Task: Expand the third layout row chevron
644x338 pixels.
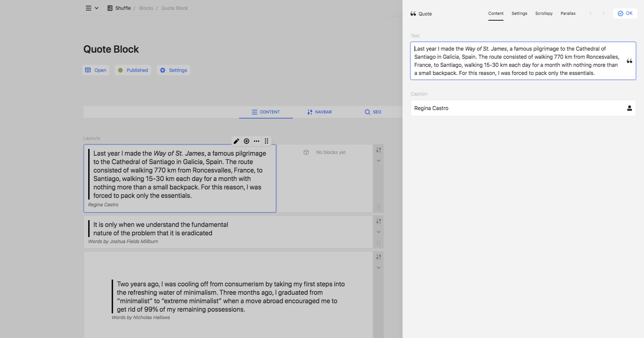Action: click(x=379, y=268)
